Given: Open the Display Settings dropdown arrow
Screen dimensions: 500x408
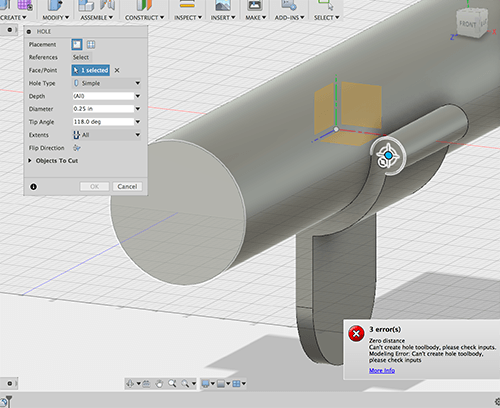Looking at the screenshot, I should (x=212, y=384).
